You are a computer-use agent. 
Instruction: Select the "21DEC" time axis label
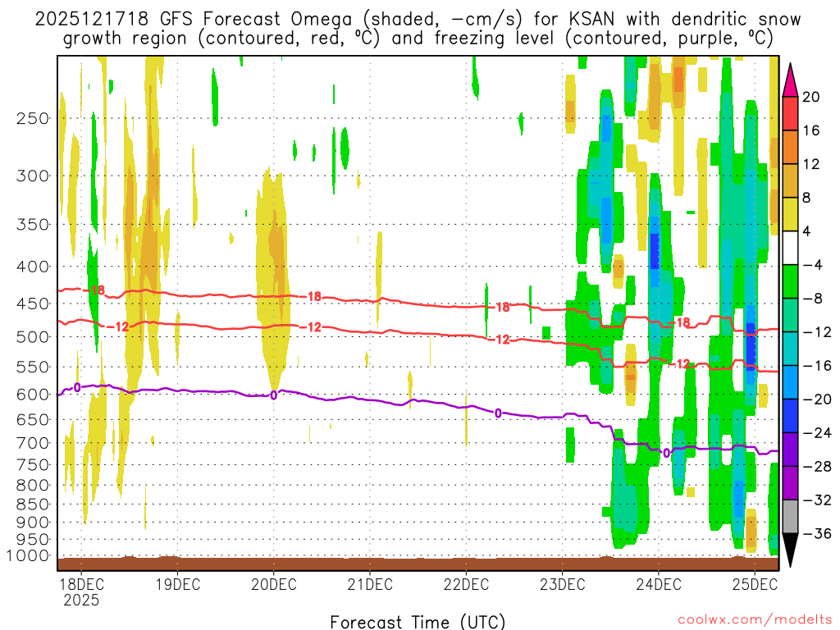click(x=370, y=584)
